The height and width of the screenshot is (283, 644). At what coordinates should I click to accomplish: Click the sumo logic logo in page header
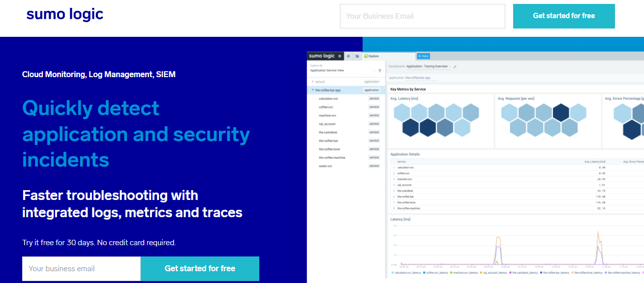[x=65, y=14]
